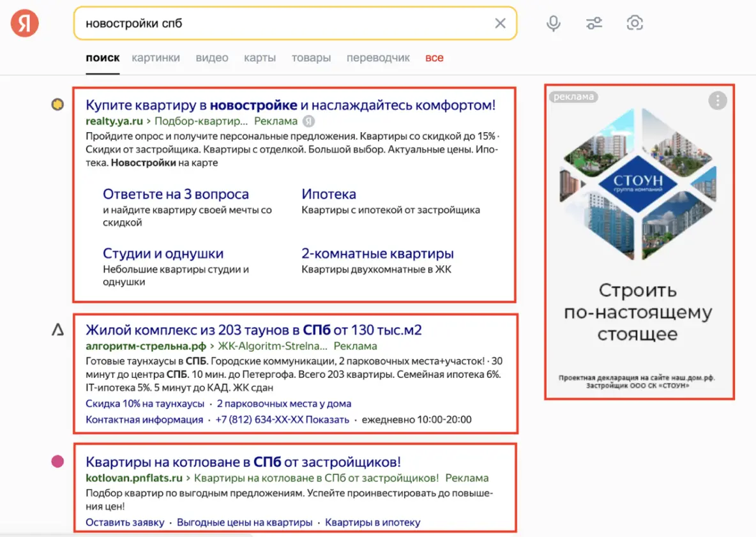Switch to the карты tab
The width and height of the screenshot is (756, 537).
point(259,57)
